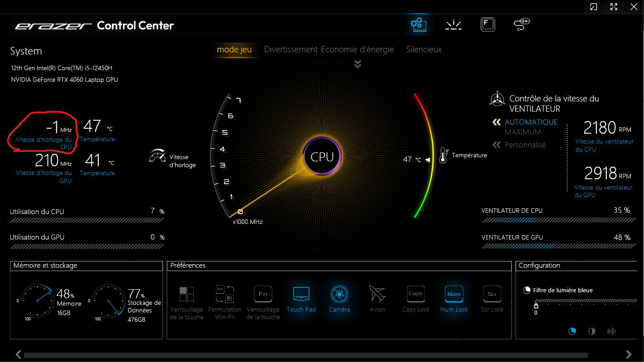Switch to the Divertissement tab
This screenshot has height=362, width=644.
[x=290, y=49]
